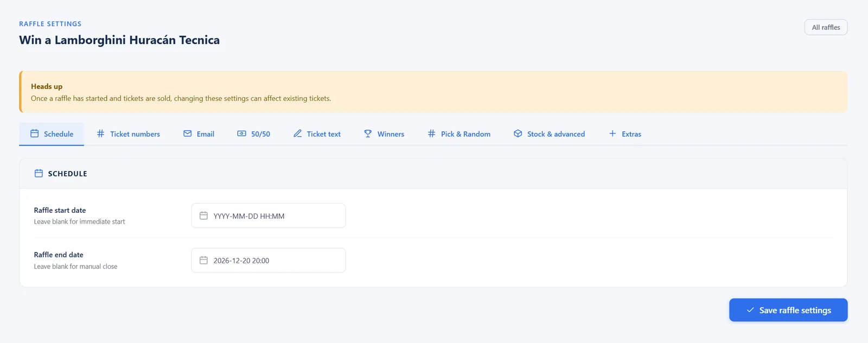Click the trophy icon on Winners tab
The image size is (868, 343).
368,134
